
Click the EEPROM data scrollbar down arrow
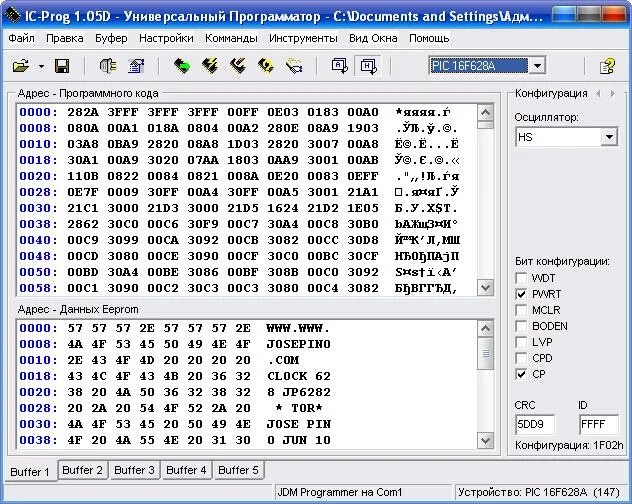click(x=485, y=440)
